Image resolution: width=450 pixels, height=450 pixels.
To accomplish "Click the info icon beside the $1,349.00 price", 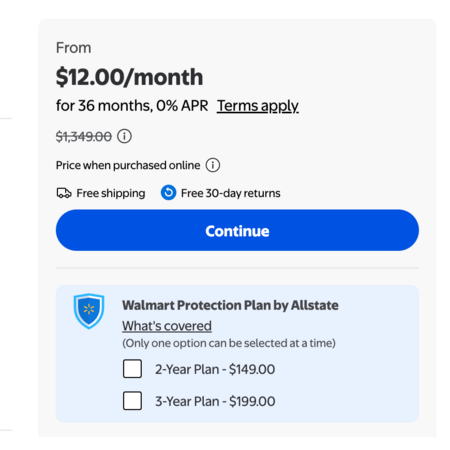I will coord(124,136).
